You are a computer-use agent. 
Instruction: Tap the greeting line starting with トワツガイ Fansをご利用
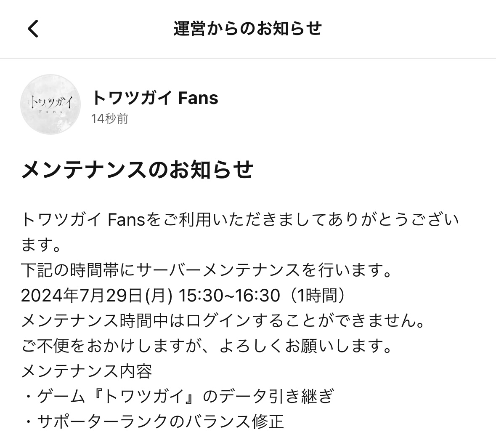point(239,220)
